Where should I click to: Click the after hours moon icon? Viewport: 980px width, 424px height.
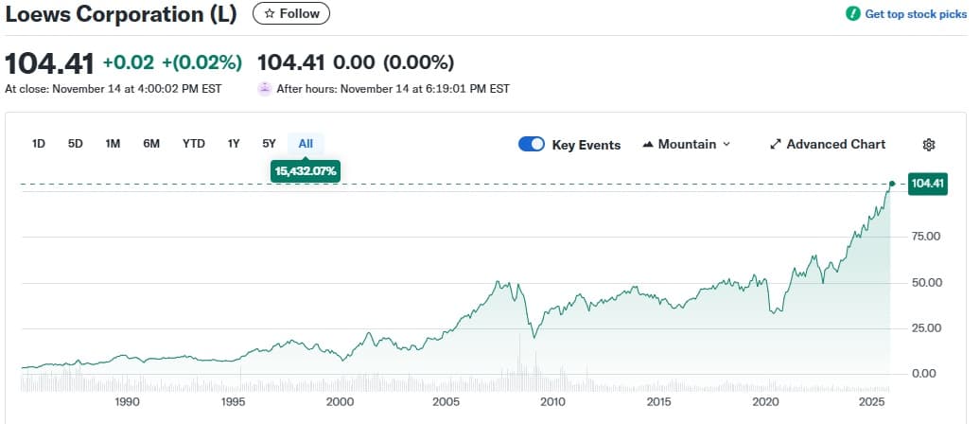(x=264, y=88)
